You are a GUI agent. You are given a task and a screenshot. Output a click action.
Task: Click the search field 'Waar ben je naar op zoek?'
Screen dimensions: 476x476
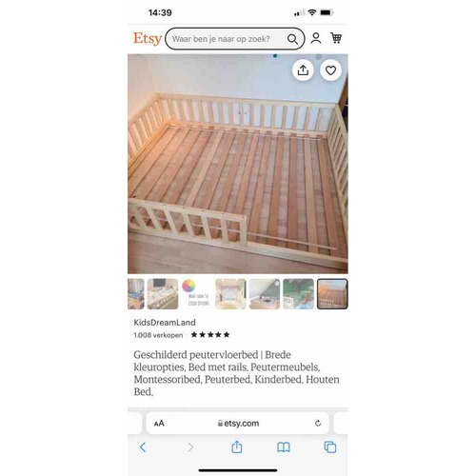tap(235, 39)
